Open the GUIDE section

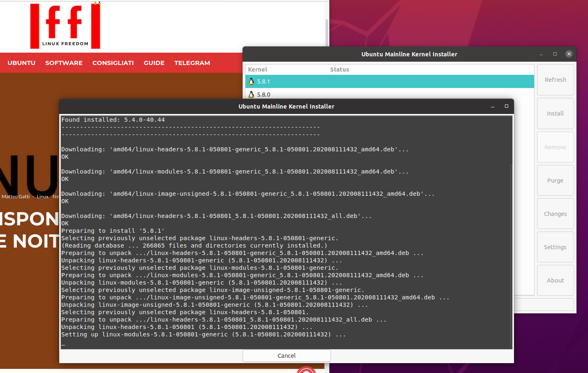tap(154, 63)
